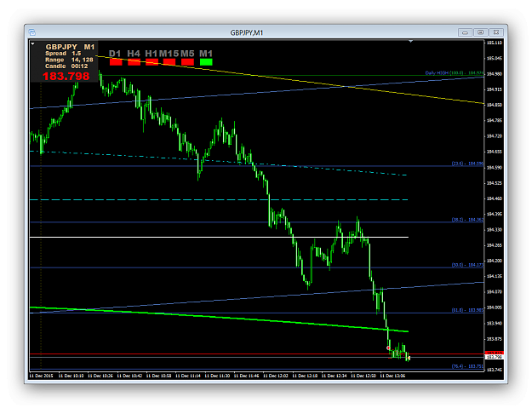Image resolution: width=532 pixels, height=408 pixels.
Task: Click the 11 Dec 11:14 time axis label
Action: (x=188, y=376)
